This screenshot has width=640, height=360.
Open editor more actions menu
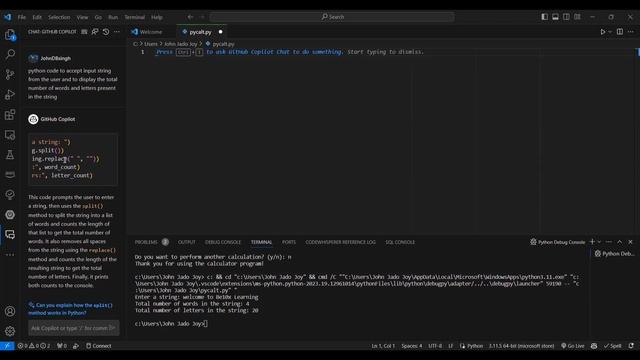pyautogui.click(x=631, y=31)
